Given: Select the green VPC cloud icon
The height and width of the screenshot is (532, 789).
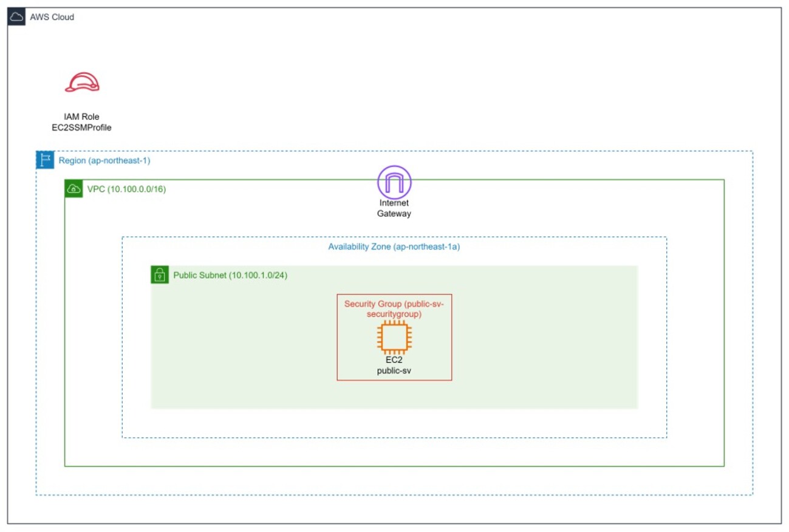Looking at the screenshot, I should pos(73,189).
